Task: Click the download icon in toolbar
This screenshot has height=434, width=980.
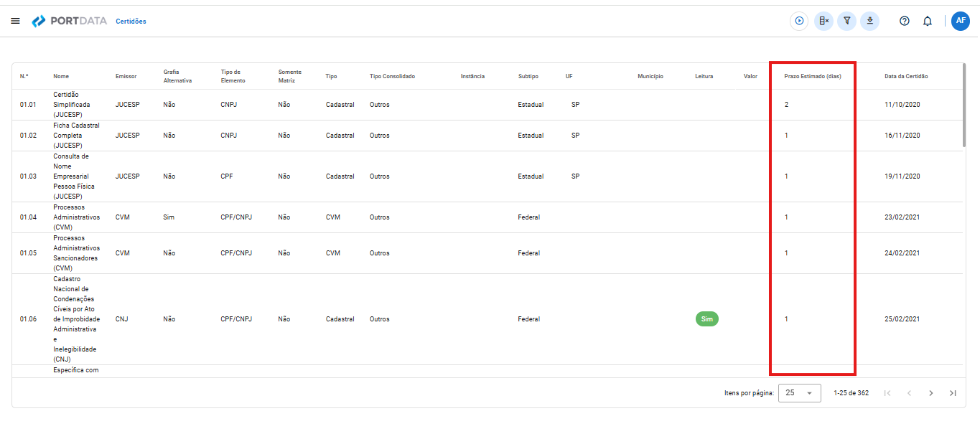Action: [870, 21]
